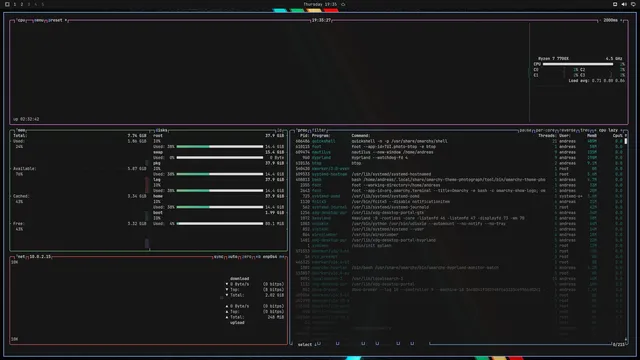Image resolution: width=640 pixels, height=360 pixels.
Task: Click the User: column header
Action: click(565, 136)
